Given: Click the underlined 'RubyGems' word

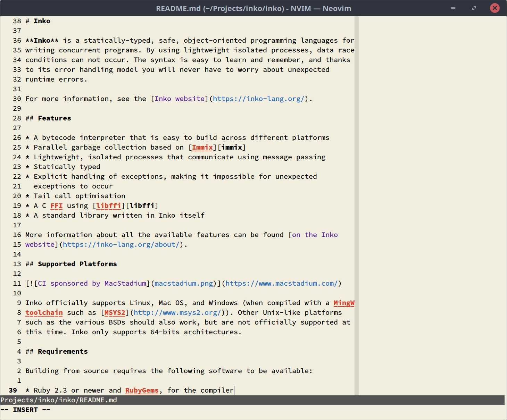Looking at the screenshot, I should (142, 390).
